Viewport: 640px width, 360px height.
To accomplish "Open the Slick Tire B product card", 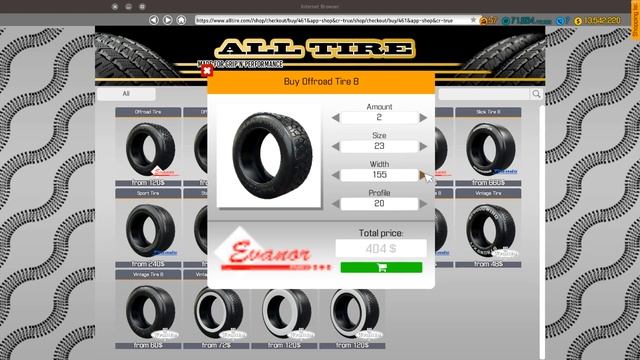I will click(488, 147).
